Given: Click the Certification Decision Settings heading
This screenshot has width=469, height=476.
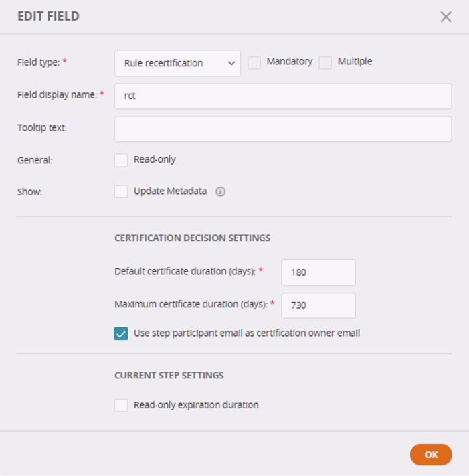Looking at the screenshot, I should [192, 238].
